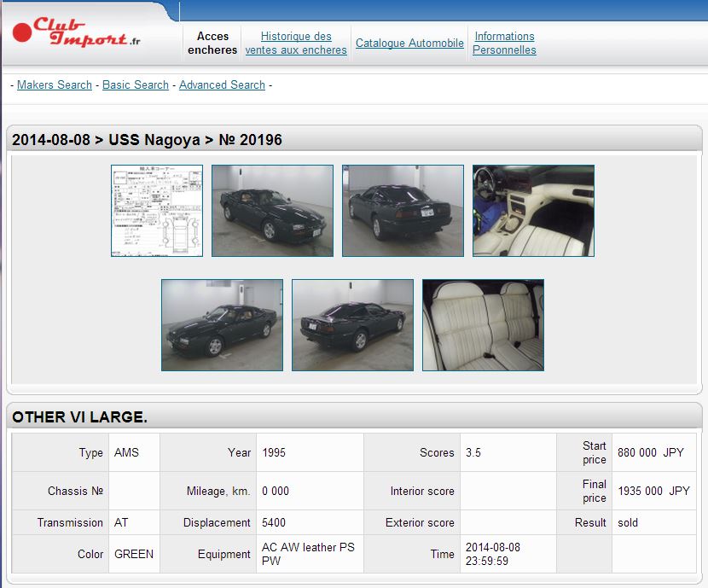Click the equipment cell AC AW leather
This screenshot has width=708, height=588.
[x=308, y=554]
